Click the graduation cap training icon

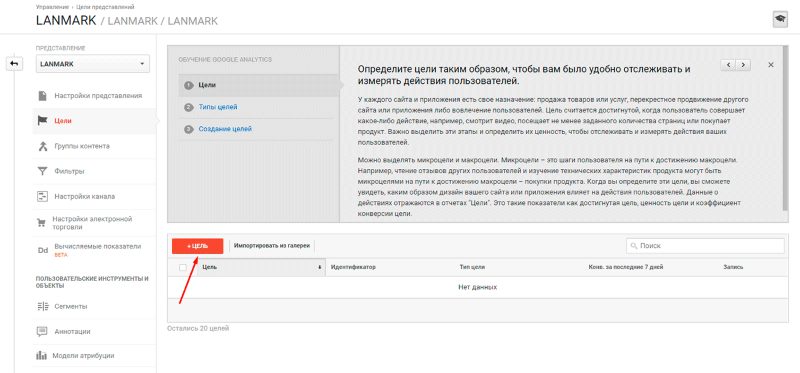click(x=780, y=20)
